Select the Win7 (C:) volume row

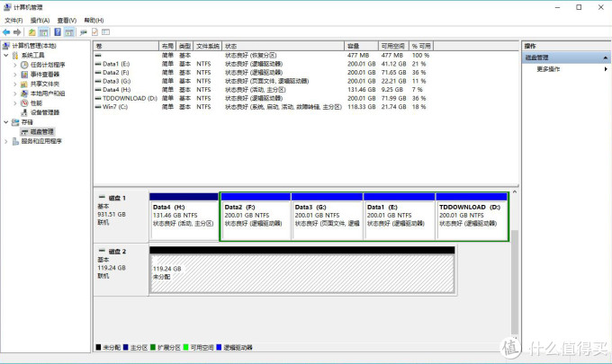point(262,107)
